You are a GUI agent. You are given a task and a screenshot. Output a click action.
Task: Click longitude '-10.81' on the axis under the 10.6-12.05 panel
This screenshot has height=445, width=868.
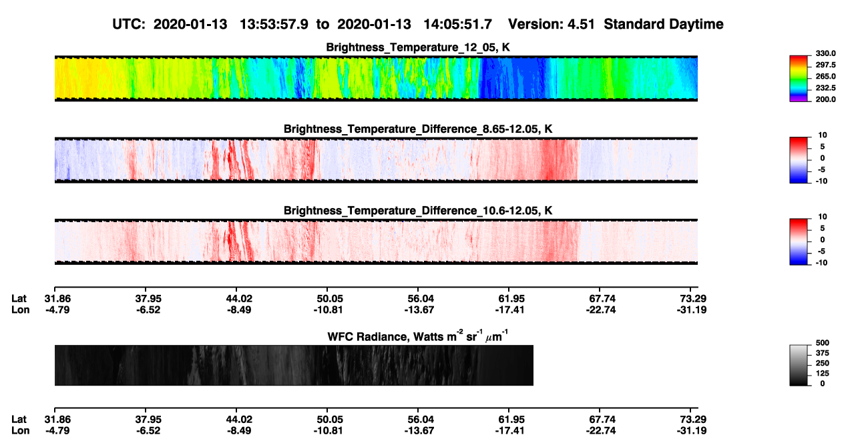(327, 310)
